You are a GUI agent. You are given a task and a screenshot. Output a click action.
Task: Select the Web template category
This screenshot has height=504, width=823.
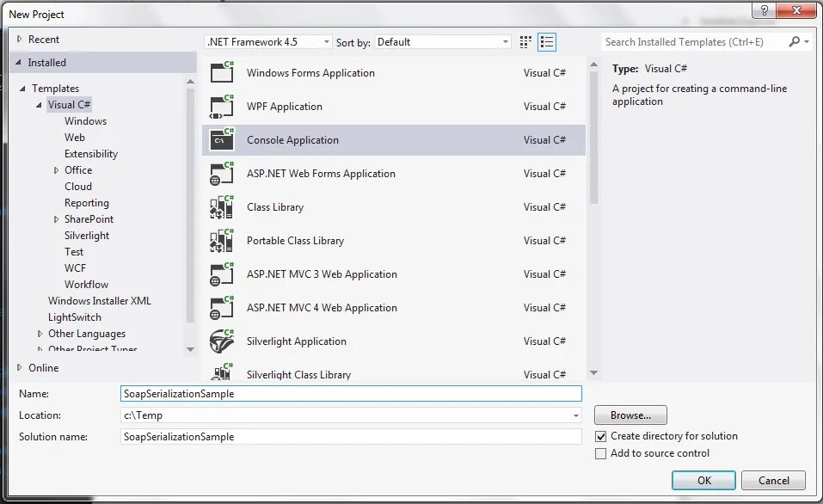coord(75,137)
